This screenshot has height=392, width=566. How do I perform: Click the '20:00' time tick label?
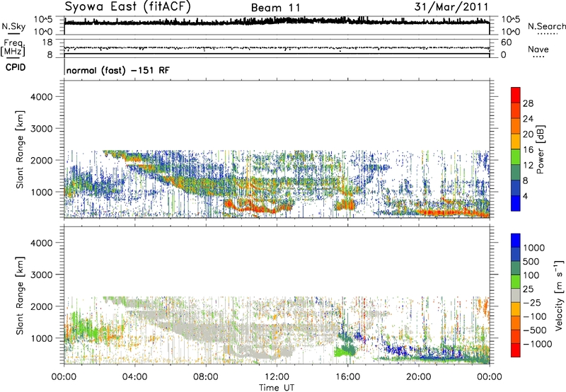click(x=419, y=377)
